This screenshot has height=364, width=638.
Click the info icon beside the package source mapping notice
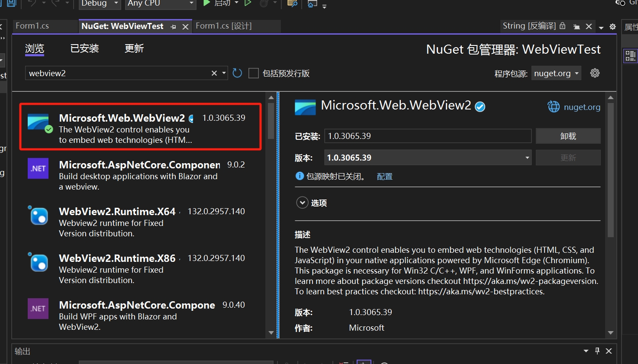coord(300,176)
